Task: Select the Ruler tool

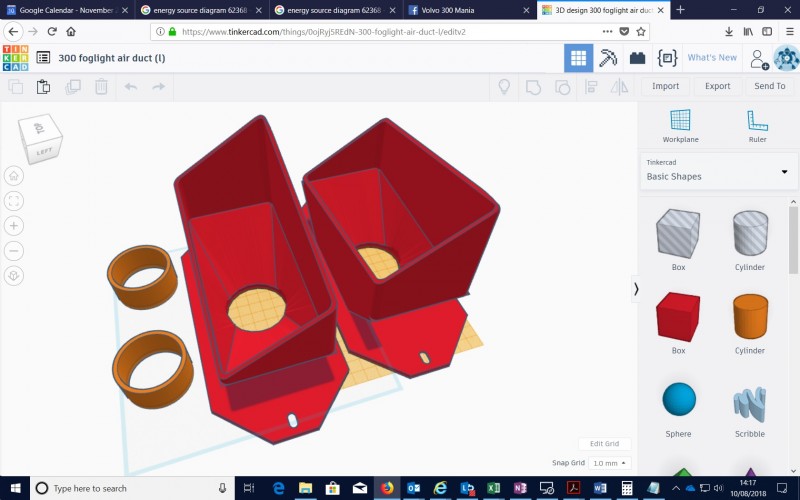Action: pos(757,126)
